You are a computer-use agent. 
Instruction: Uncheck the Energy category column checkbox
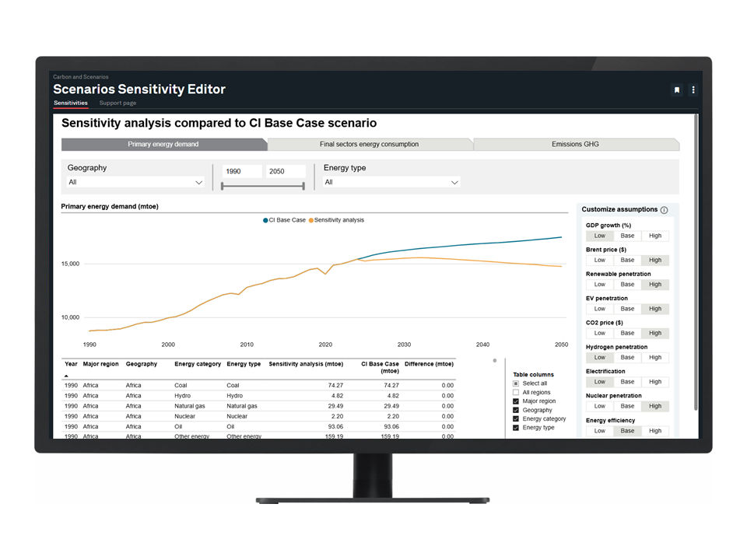pos(516,419)
